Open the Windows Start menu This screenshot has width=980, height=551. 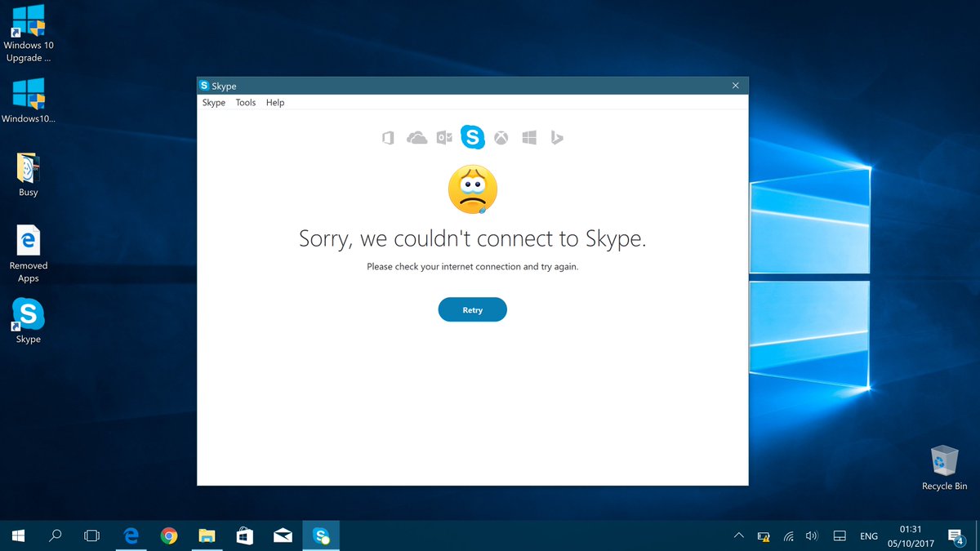click(18, 535)
